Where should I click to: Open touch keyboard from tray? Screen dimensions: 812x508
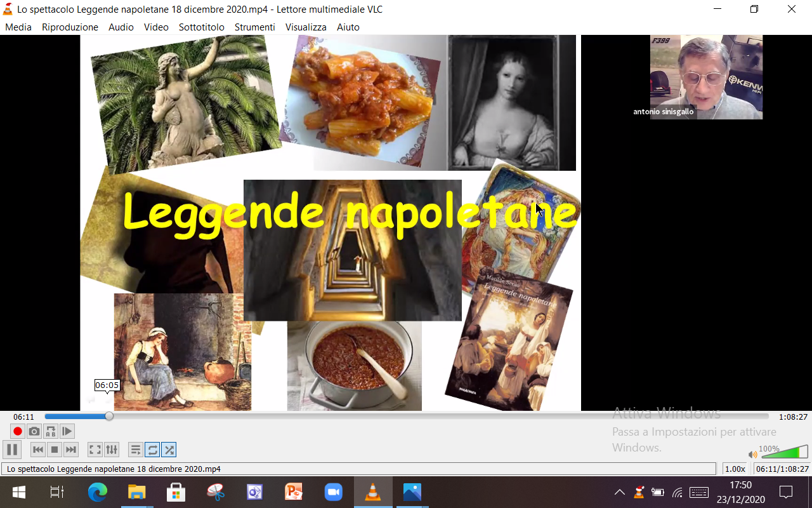[699, 492]
